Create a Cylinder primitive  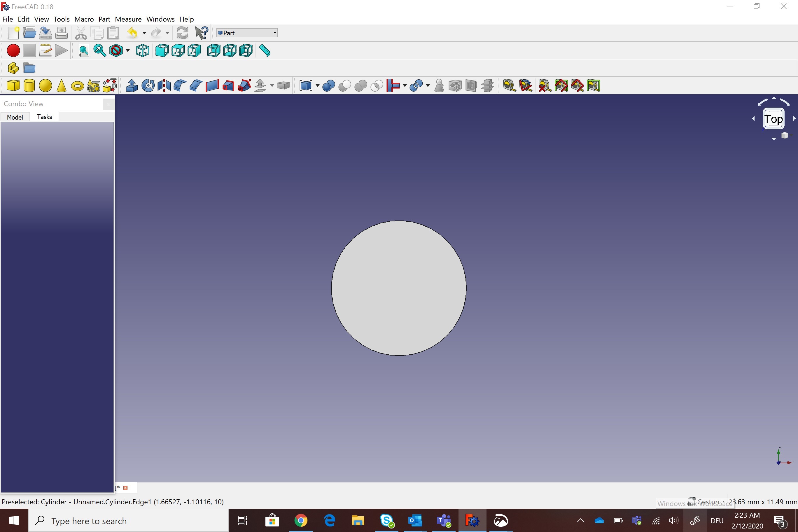coord(29,86)
